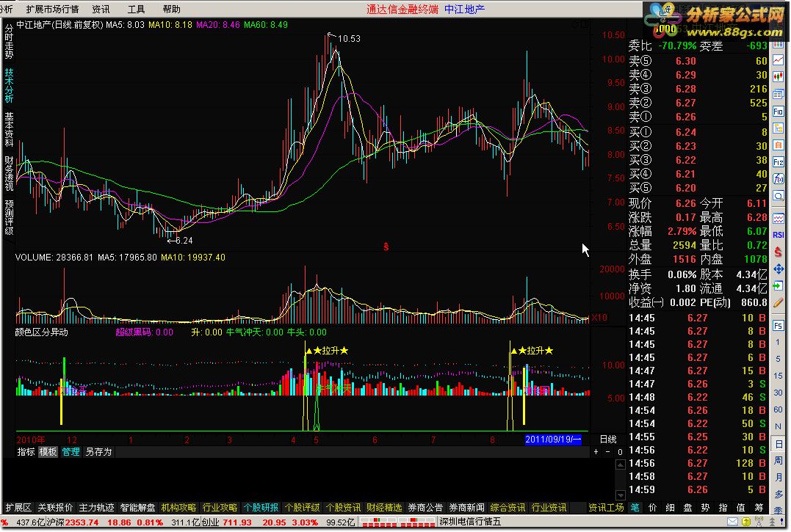Select multi-day (多) period
The image size is (791, 532).
[x=779, y=495]
